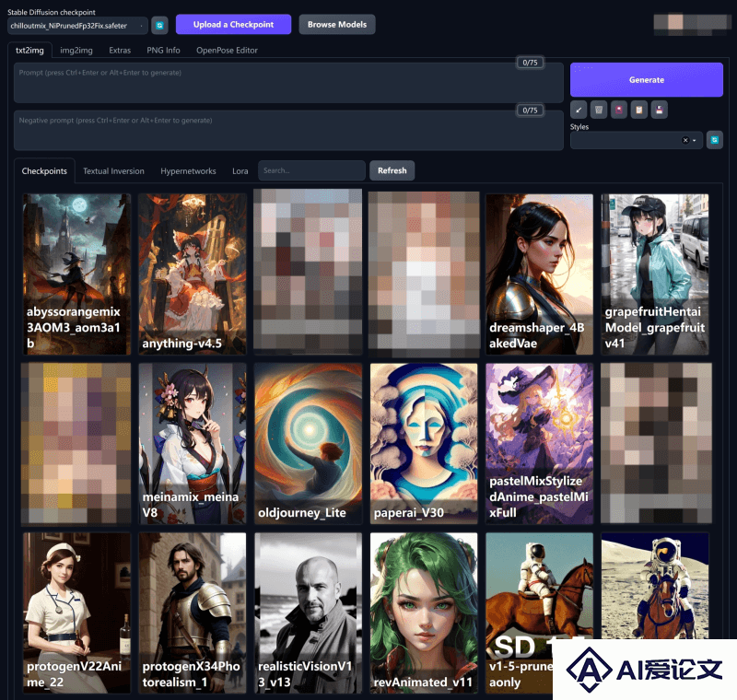
Task: Click the floppy disk save style icon
Action: [x=660, y=110]
